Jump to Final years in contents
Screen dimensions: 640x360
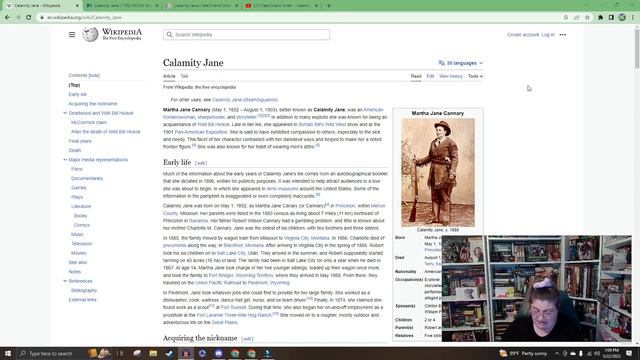click(x=80, y=141)
